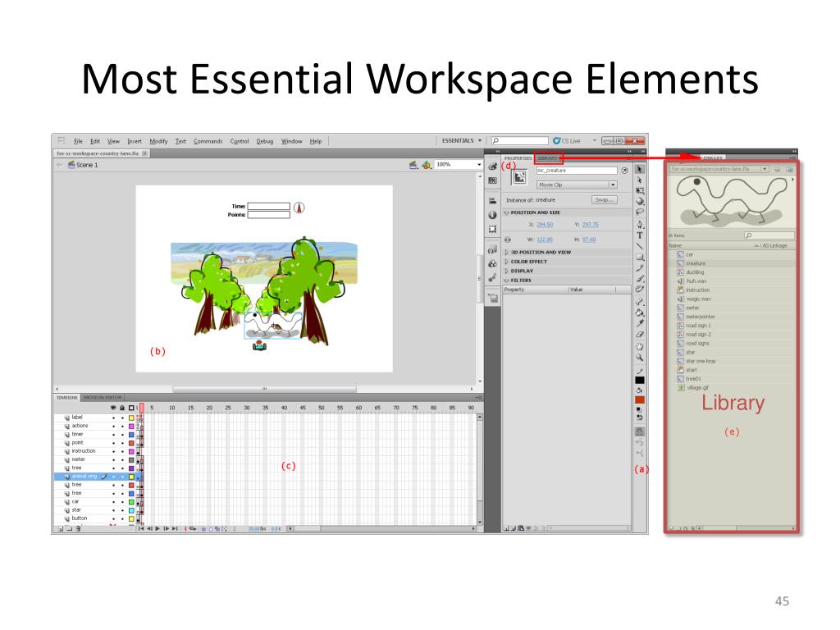This screenshot has width=840, height=630.
Task: Click the Scene 1 breadcrumb
Action: [x=83, y=165]
